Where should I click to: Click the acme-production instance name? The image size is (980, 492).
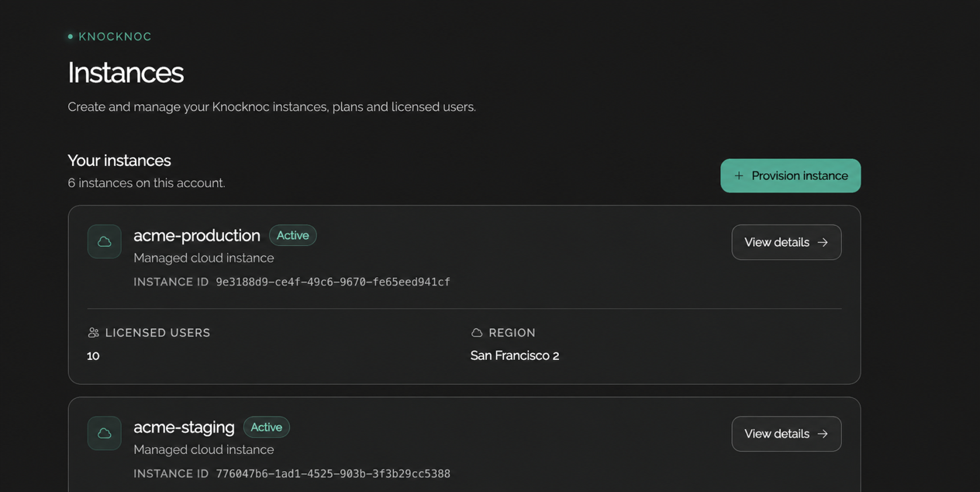click(x=197, y=235)
